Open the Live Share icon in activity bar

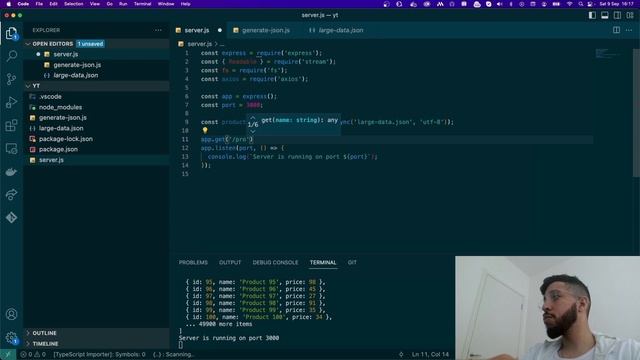pos(11,195)
